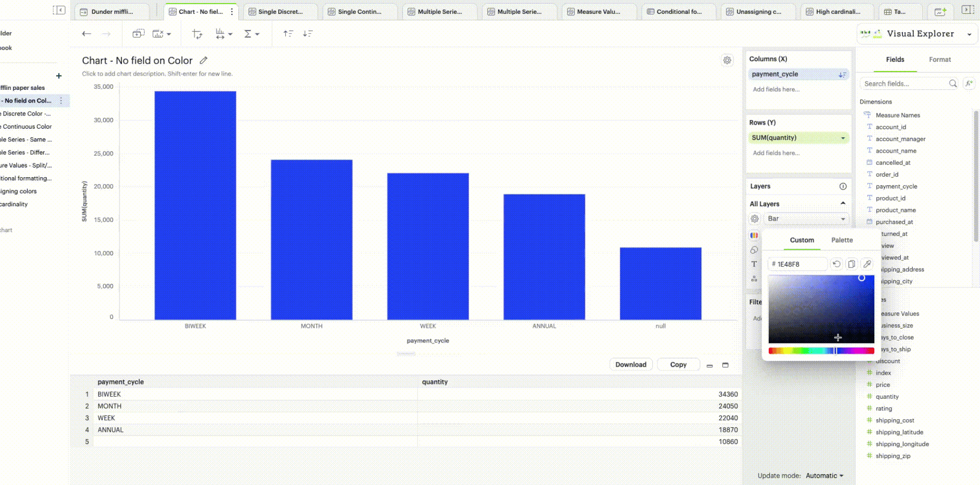Click the reset color icon beside hex field
The width and height of the screenshot is (980, 485).
click(x=836, y=264)
